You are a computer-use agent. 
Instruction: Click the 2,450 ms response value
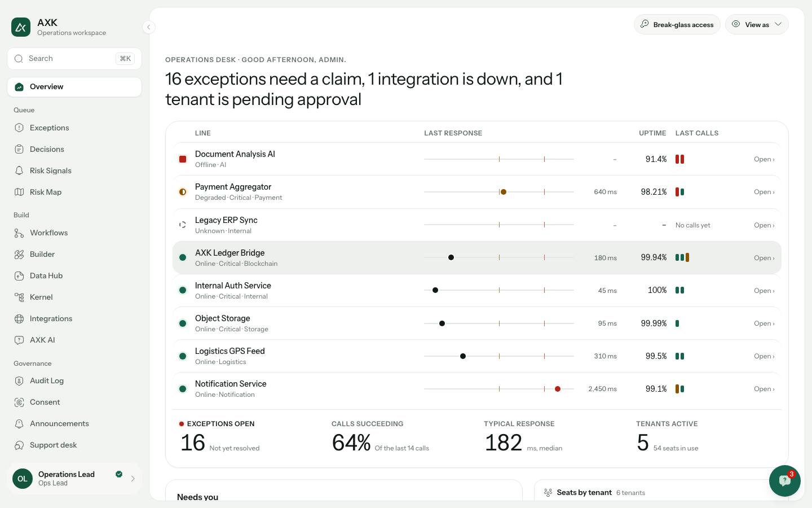click(602, 389)
